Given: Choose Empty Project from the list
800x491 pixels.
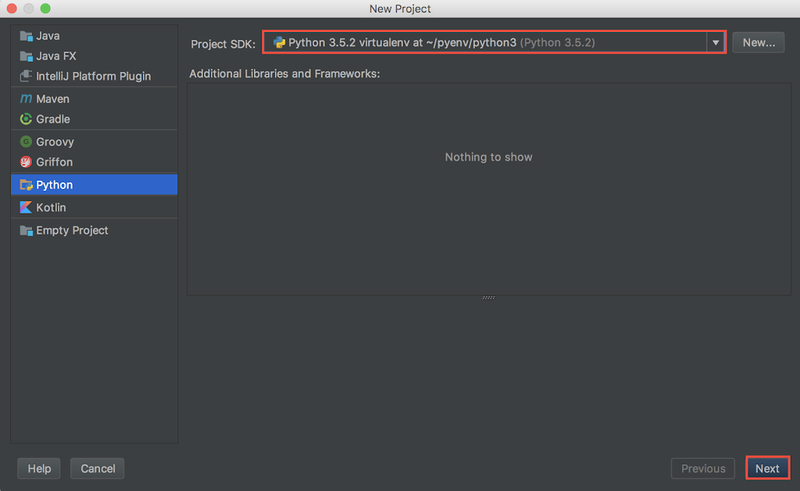Looking at the screenshot, I should [72, 230].
